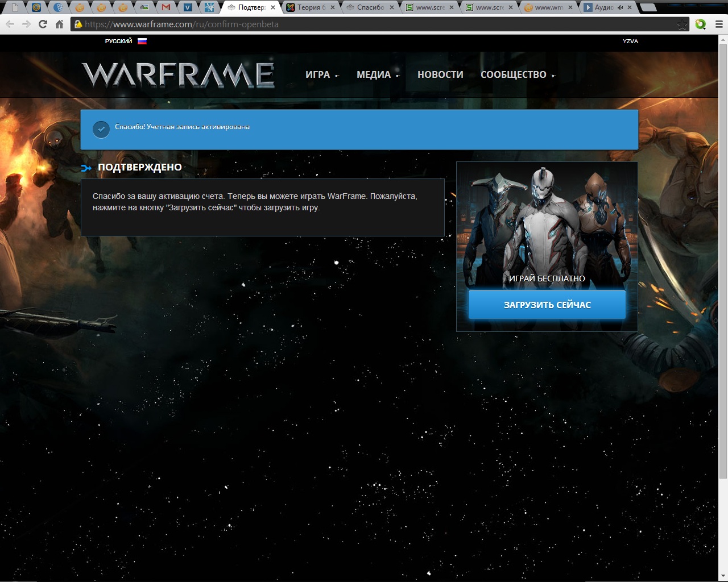Click the arrow icon beside ПОДТВЕРЖДЕНО heading
The image size is (728, 582).
(86, 168)
